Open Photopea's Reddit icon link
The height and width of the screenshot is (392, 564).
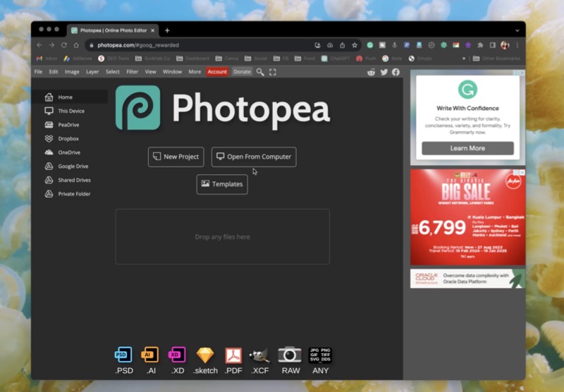click(x=372, y=72)
